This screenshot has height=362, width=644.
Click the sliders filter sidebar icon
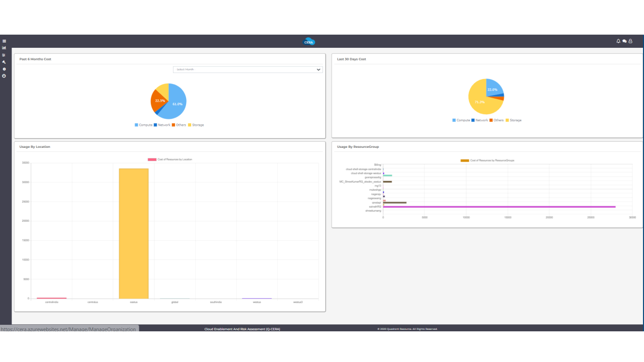[x=4, y=55]
